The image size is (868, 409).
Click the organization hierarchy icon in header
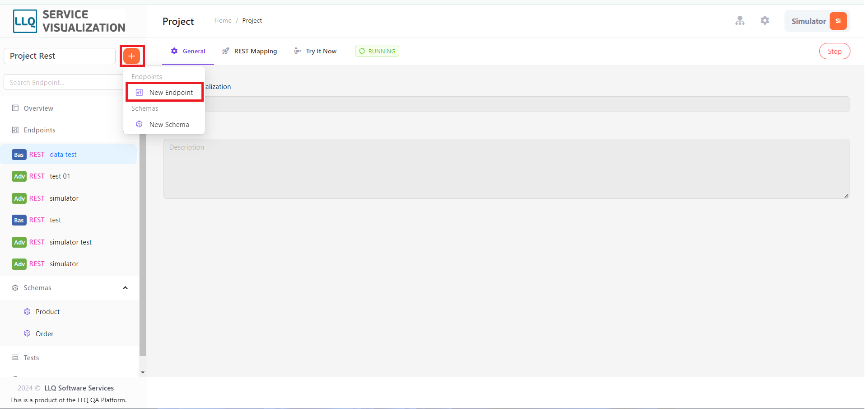tap(740, 20)
